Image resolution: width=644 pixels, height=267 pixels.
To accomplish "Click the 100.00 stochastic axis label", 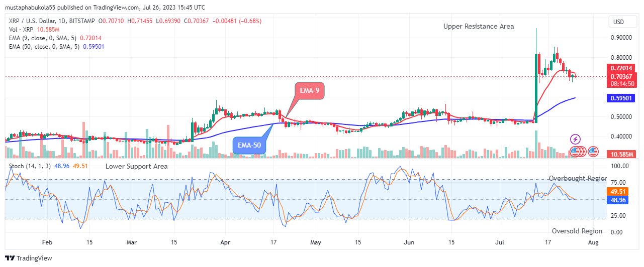I will [x=619, y=166].
